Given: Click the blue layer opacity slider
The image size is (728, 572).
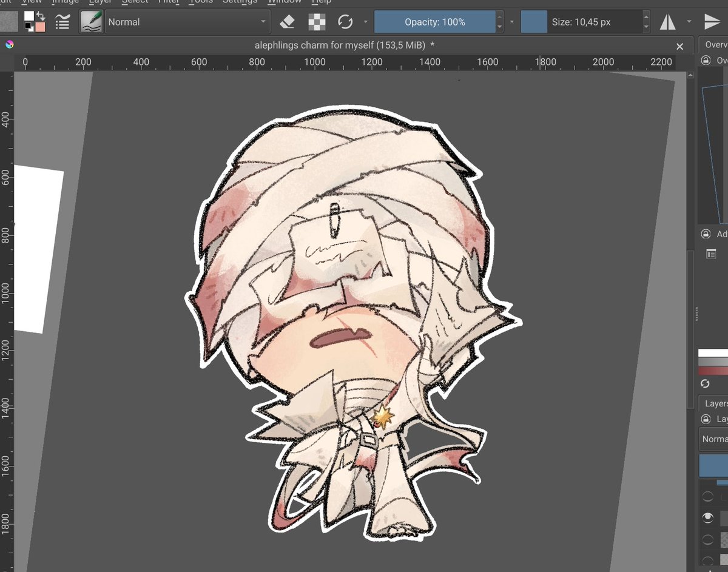Looking at the screenshot, I should tap(714, 466).
